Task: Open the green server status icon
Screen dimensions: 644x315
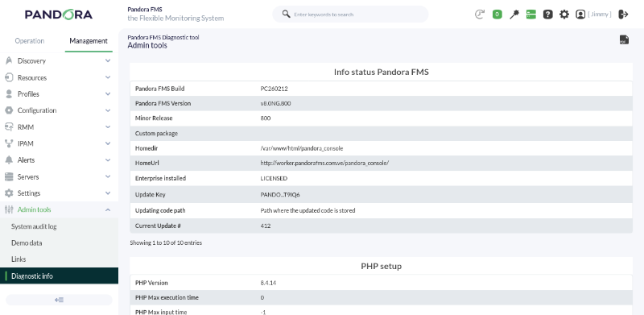Action: pos(530,15)
